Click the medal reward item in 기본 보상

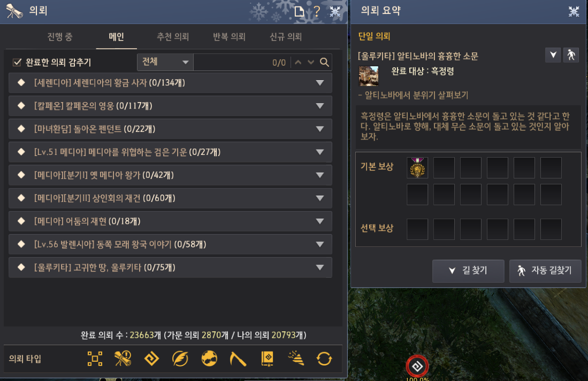[x=417, y=167]
